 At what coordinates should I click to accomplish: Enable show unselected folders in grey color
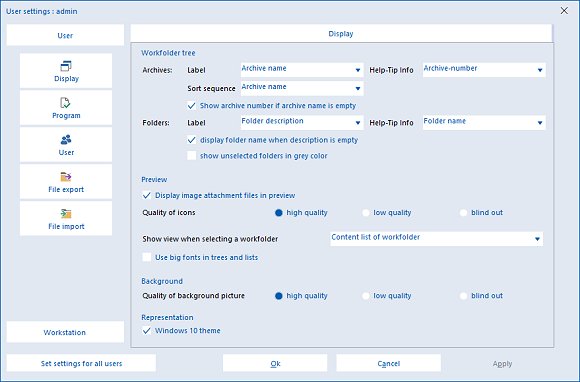point(192,156)
